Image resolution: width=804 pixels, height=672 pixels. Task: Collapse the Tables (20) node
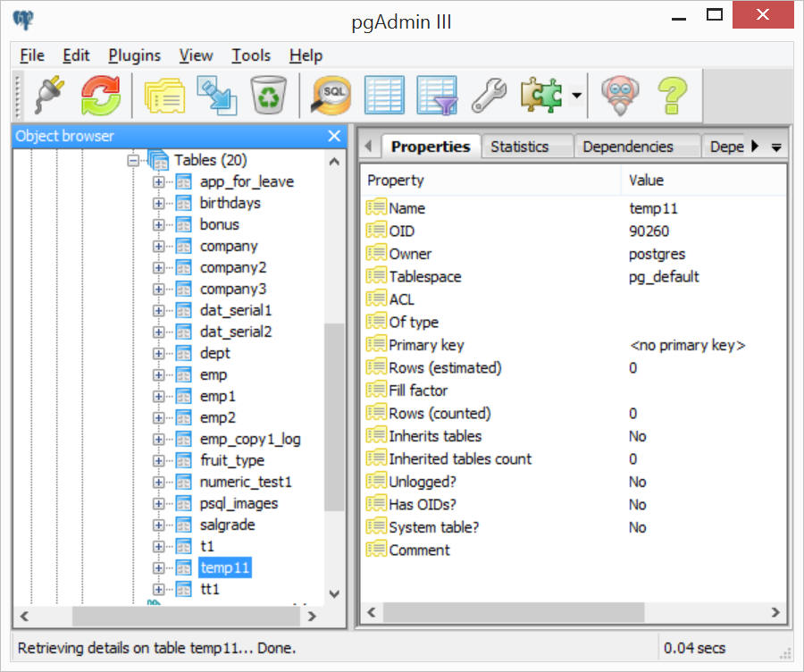pos(133,161)
